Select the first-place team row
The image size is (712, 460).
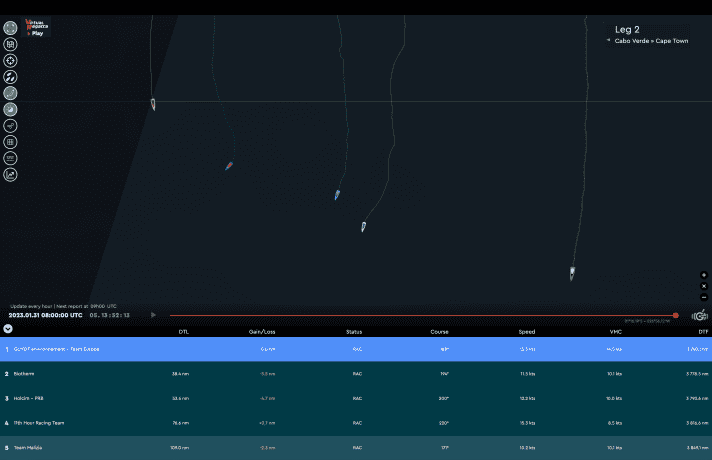[x=356, y=349]
